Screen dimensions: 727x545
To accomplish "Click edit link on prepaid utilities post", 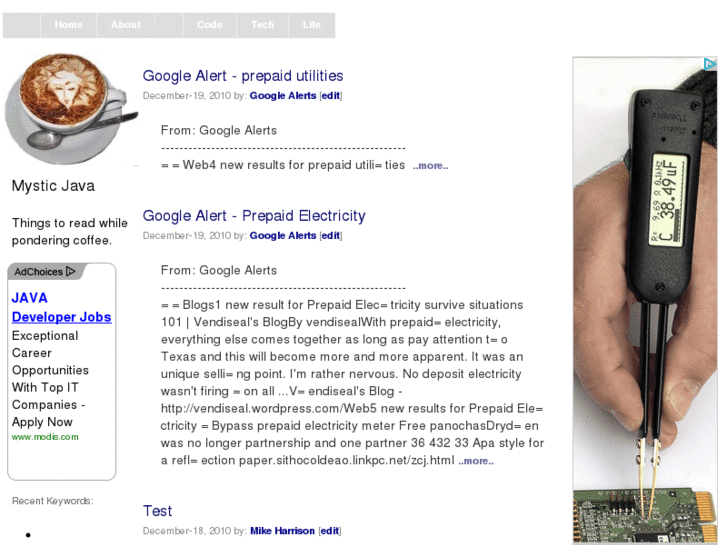I will pos(331,96).
